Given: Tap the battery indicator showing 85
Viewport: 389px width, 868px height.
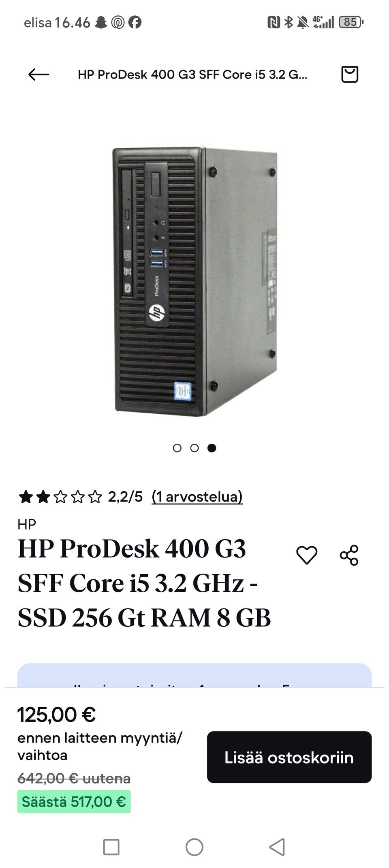Looking at the screenshot, I should pyautogui.click(x=351, y=22).
